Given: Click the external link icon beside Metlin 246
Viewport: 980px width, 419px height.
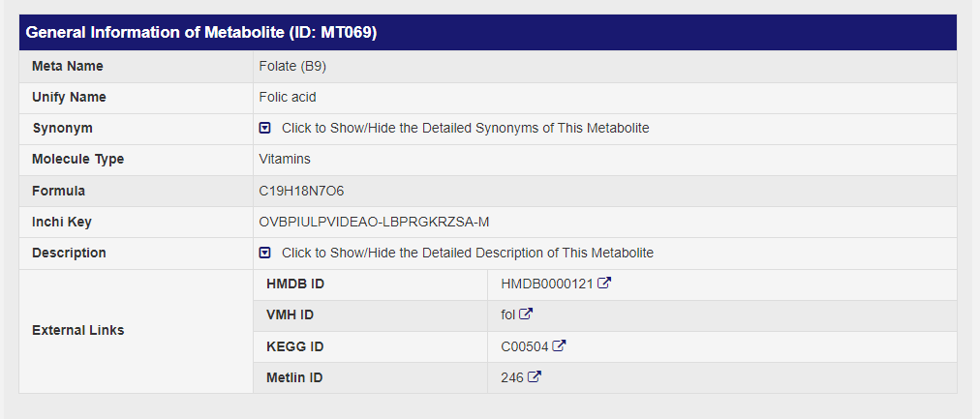Looking at the screenshot, I should tap(534, 376).
